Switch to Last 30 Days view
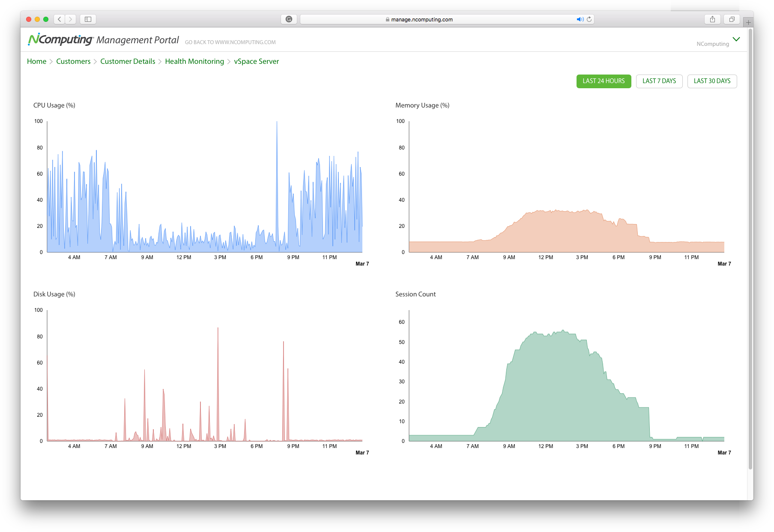The width and height of the screenshot is (774, 532). coord(712,81)
